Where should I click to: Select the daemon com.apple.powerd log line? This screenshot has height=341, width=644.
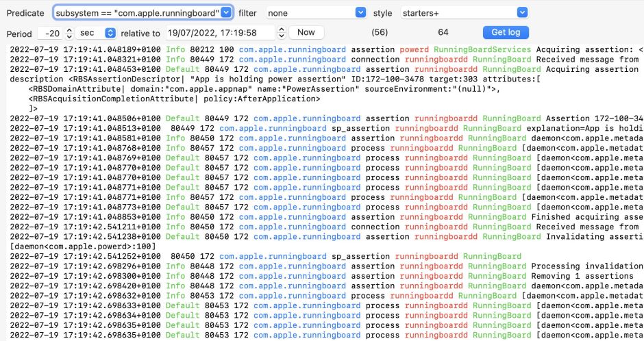point(82,247)
